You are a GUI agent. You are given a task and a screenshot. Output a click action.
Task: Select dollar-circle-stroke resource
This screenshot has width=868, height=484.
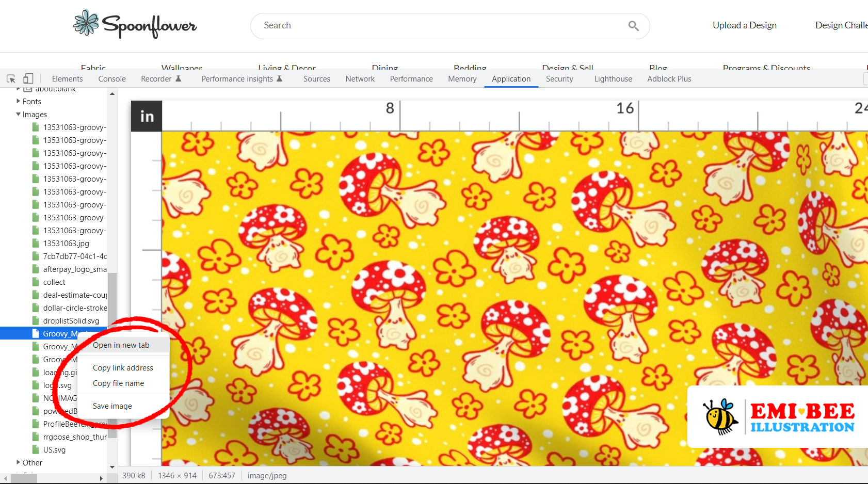click(75, 308)
